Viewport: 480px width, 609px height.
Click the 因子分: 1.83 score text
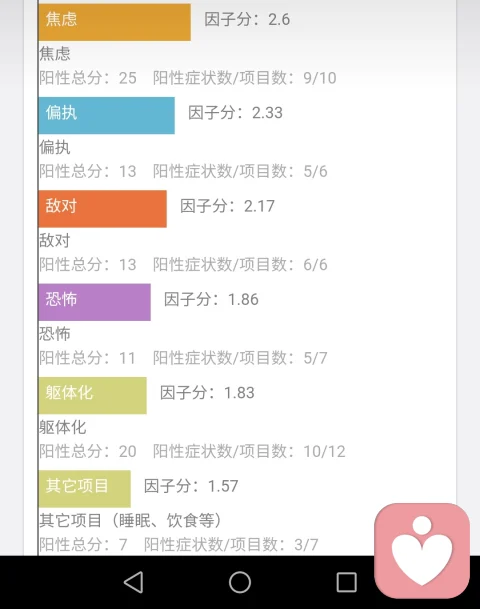pyautogui.click(x=207, y=393)
